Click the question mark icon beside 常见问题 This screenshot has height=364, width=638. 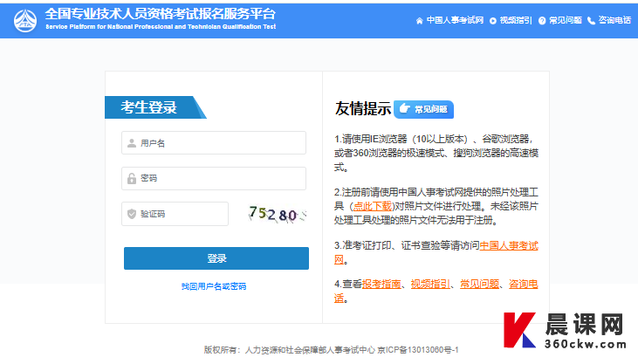tap(542, 20)
